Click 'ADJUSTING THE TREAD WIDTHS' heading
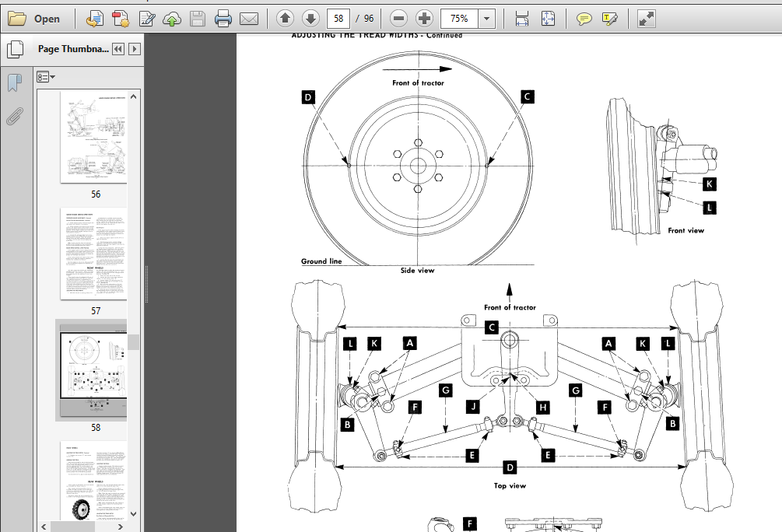The width and height of the screenshot is (782, 532). coord(355,35)
